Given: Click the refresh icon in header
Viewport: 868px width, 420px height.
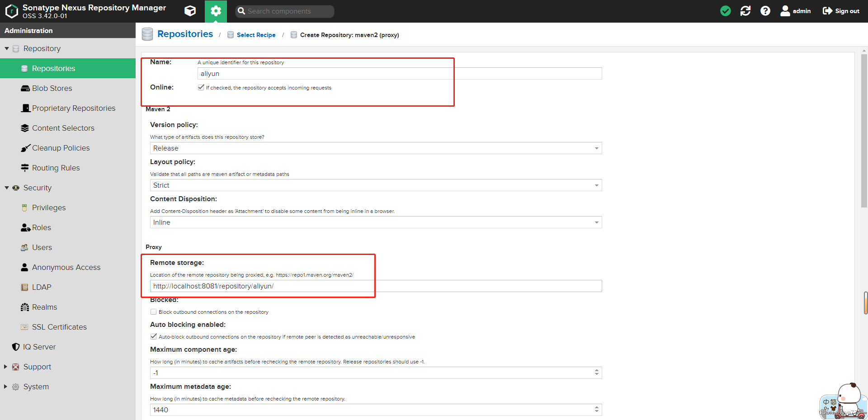Looking at the screenshot, I should pyautogui.click(x=745, y=11).
